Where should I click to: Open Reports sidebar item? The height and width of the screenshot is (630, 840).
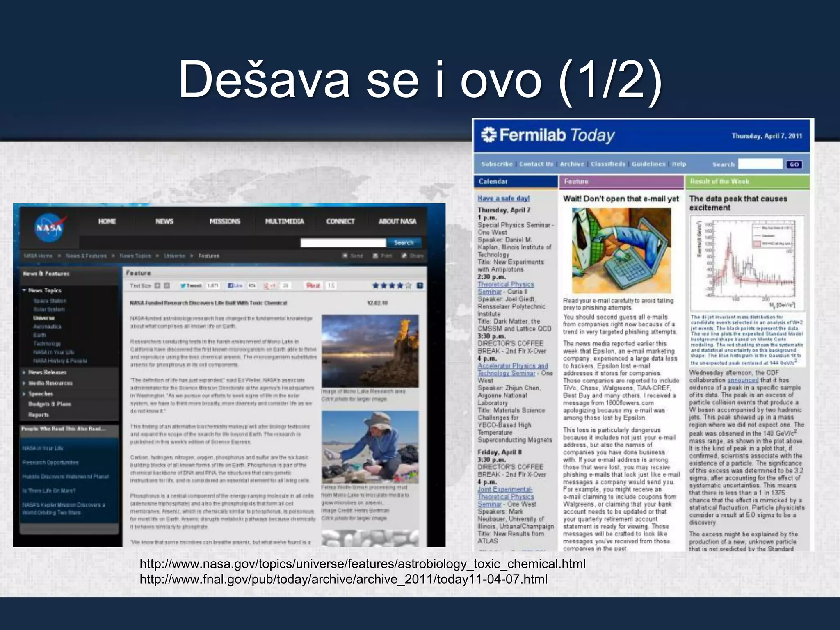click(x=39, y=415)
